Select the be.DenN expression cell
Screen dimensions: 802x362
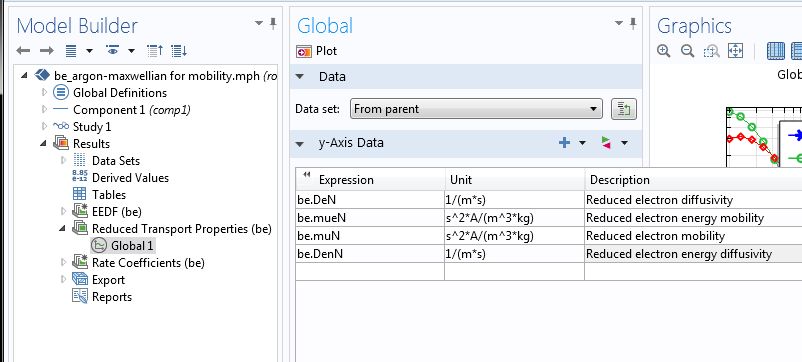point(370,254)
